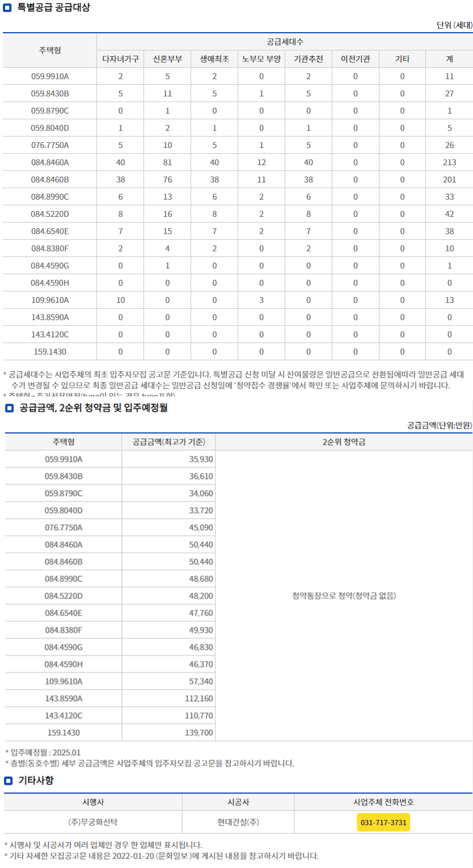
Task: Select 노부모 부양 value 12
Action: [x=261, y=162]
